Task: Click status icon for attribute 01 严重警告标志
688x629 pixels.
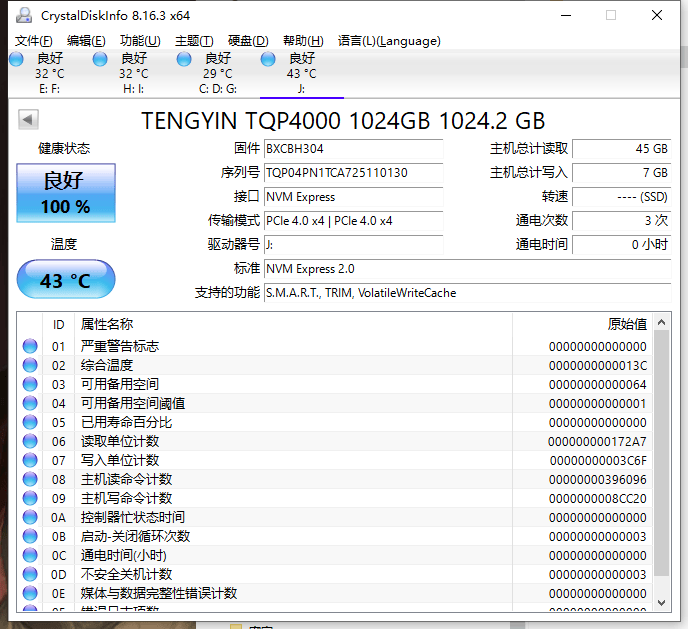Action: [x=30, y=346]
